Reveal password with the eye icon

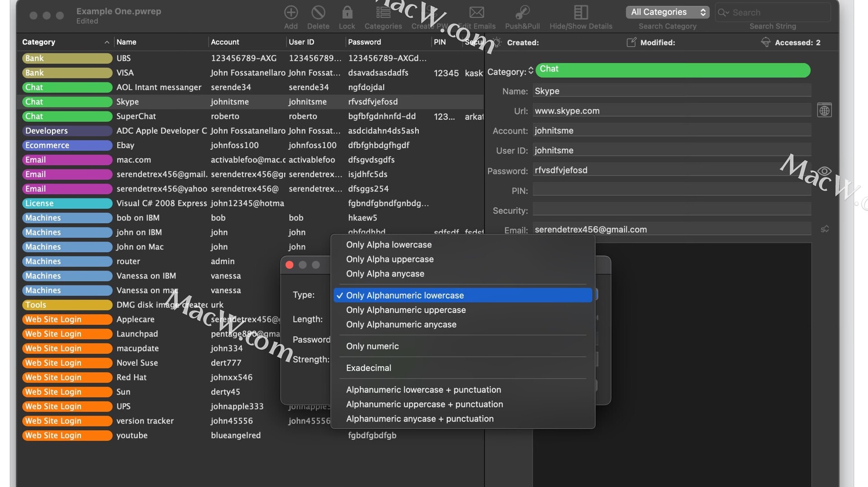824,171
